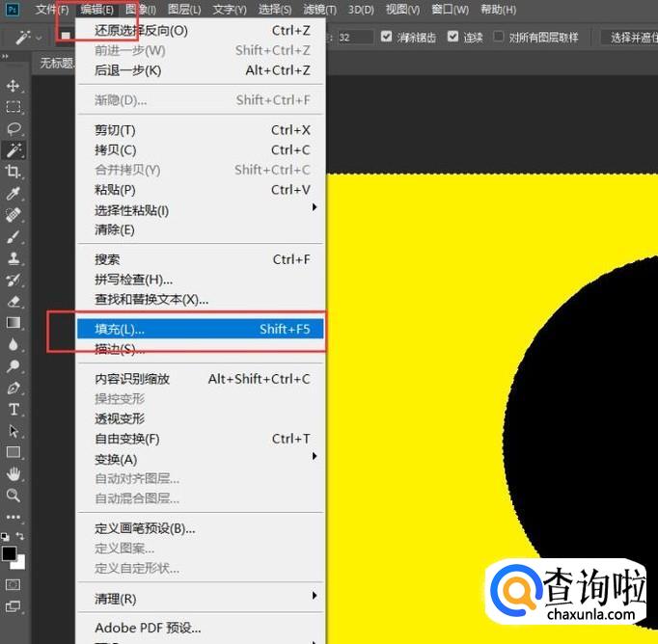Select the History Brush tool

point(13,280)
